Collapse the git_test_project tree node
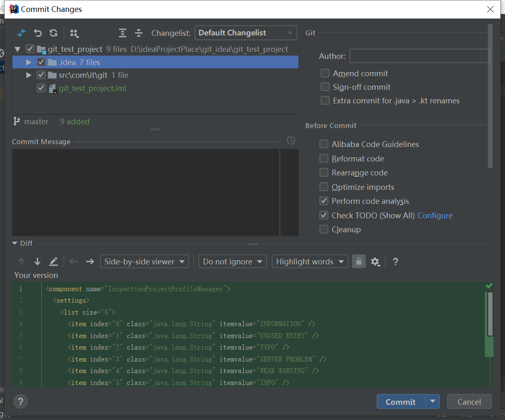The width and height of the screenshot is (505, 420). pos(17,49)
